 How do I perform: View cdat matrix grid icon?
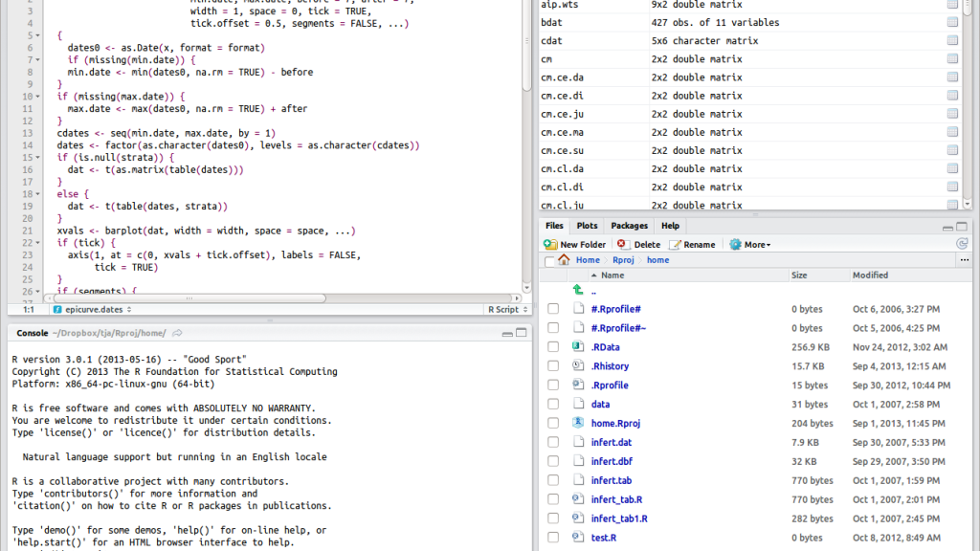[x=952, y=40]
